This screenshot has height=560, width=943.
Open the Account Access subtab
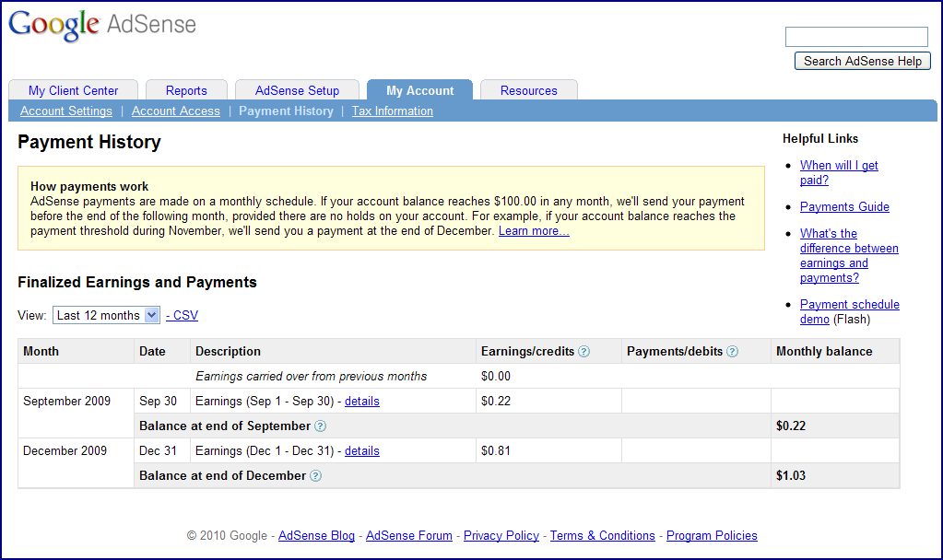tap(176, 111)
